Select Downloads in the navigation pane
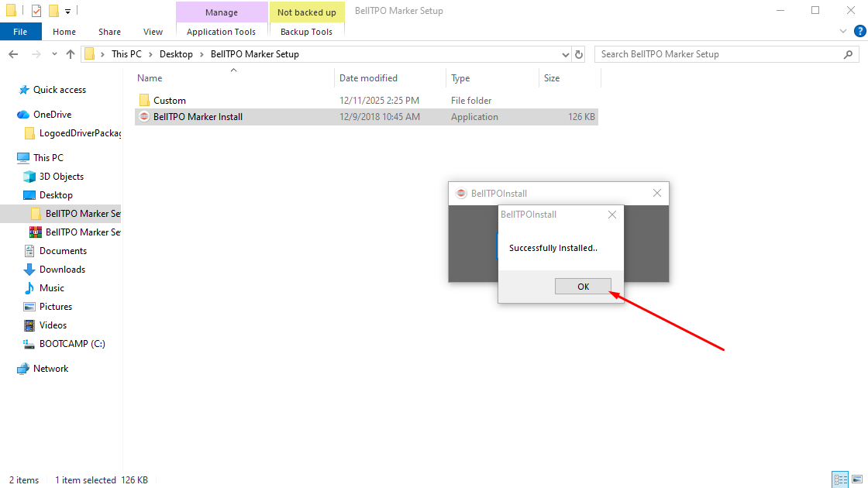Viewport: 868px width, 488px height. click(62, 270)
